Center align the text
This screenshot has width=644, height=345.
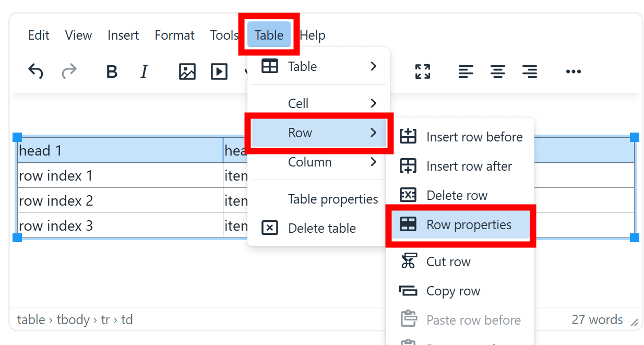[497, 72]
